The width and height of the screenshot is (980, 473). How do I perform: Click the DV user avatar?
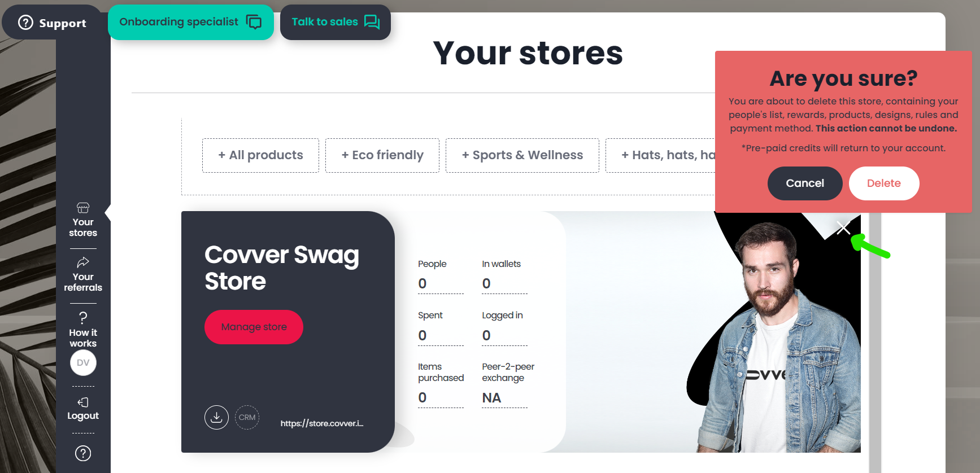[83, 362]
